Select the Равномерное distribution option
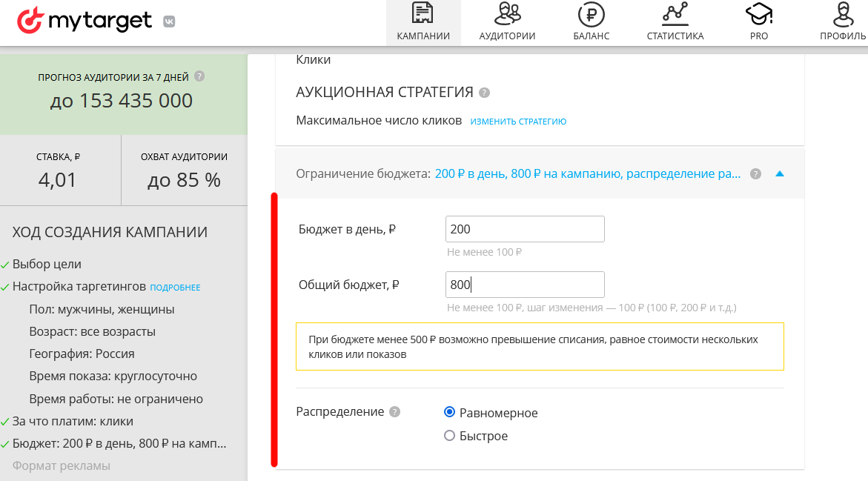The width and height of the screenshot is (868, 481). (x=449, y=412)
